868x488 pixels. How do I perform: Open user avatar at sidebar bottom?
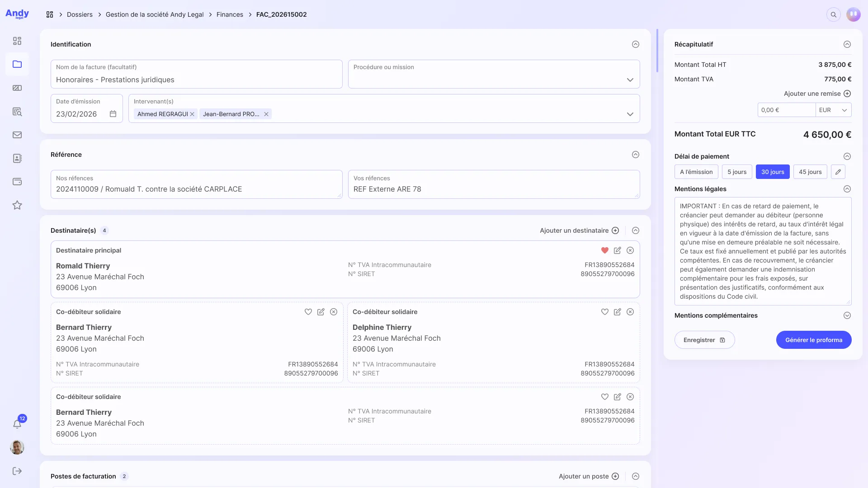(17, 447)
